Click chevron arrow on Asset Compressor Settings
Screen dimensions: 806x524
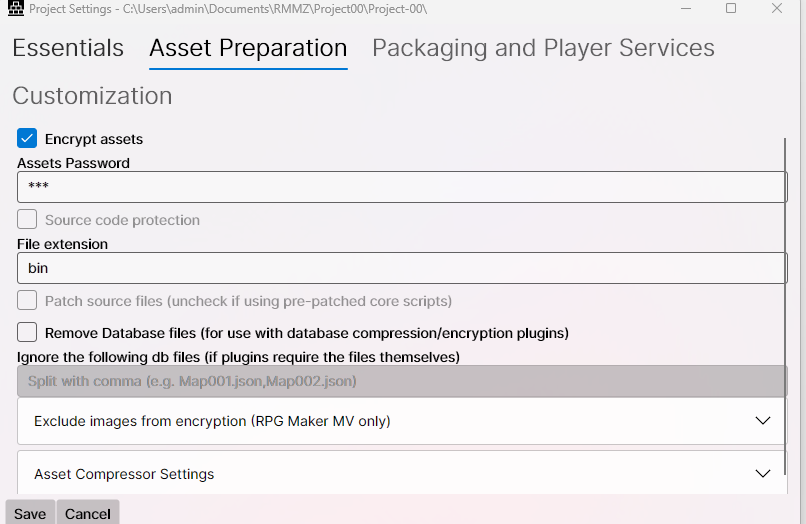click(763, 474)
